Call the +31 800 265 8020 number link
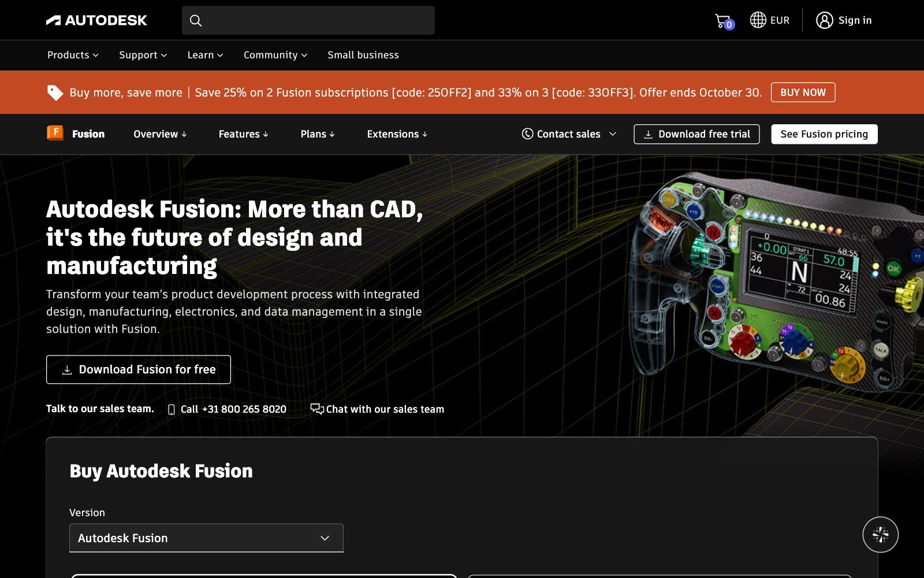Screen dimensions: 924x578 click(x=233, y=409)
